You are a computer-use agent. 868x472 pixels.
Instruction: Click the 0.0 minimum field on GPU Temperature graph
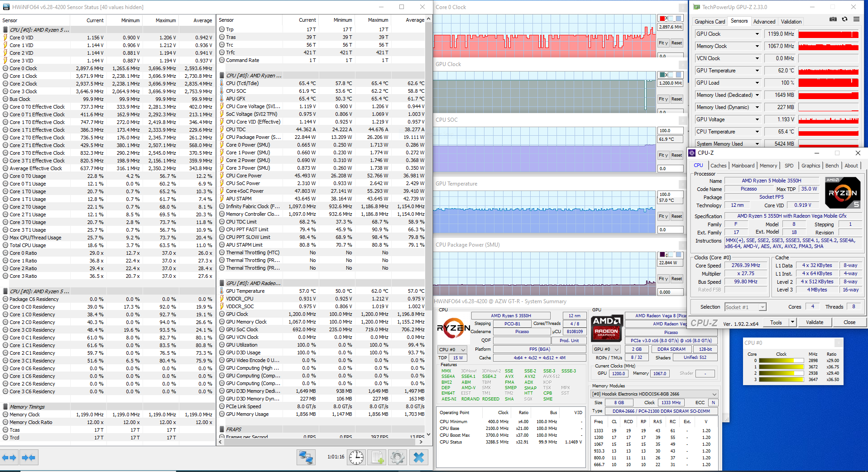[670, 230]
